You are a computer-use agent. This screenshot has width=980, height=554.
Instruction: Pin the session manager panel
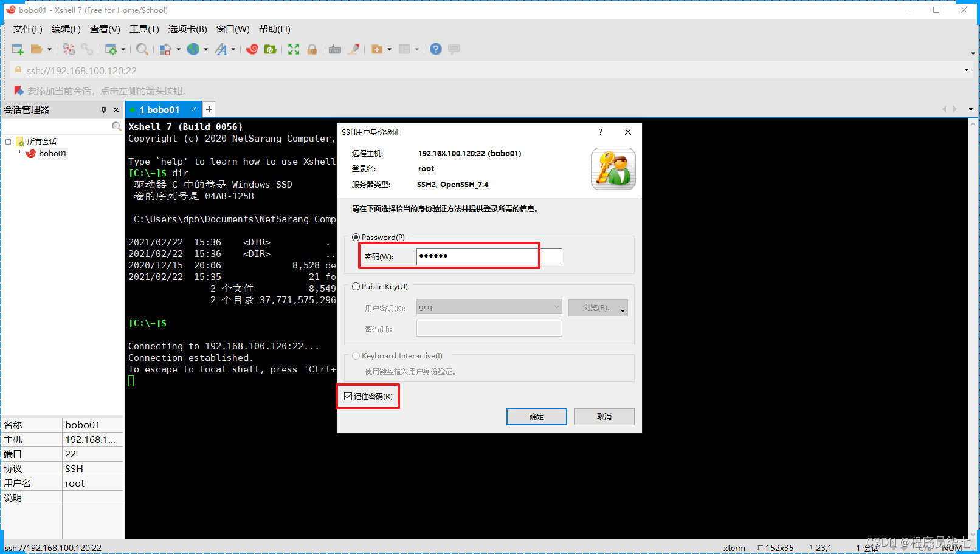coord(103,110)
